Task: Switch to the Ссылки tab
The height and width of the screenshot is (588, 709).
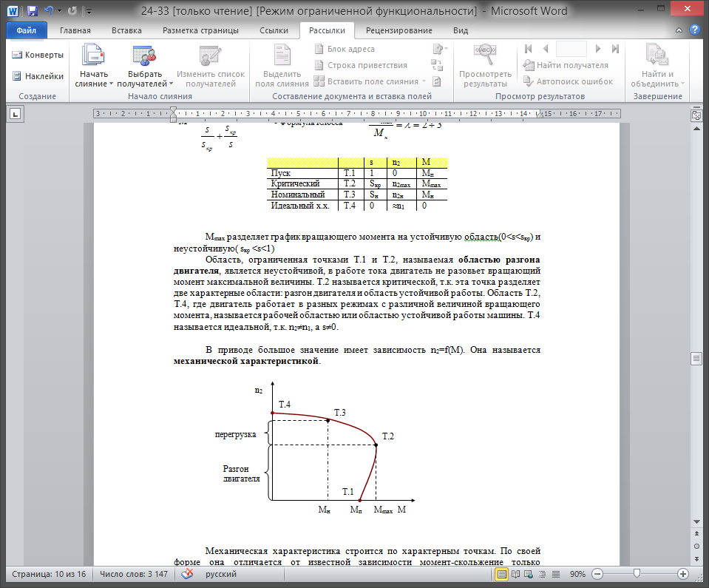Action: pyautogui.click(x=274, y=30)
